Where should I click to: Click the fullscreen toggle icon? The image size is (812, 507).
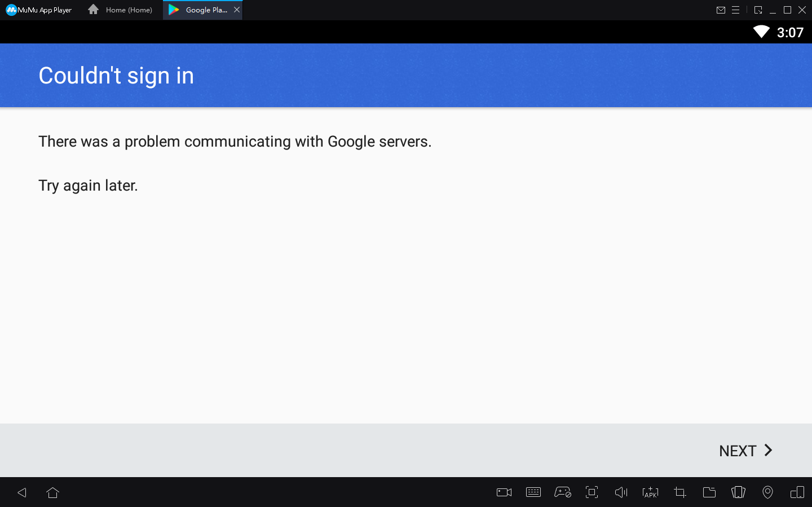(592, 492)
